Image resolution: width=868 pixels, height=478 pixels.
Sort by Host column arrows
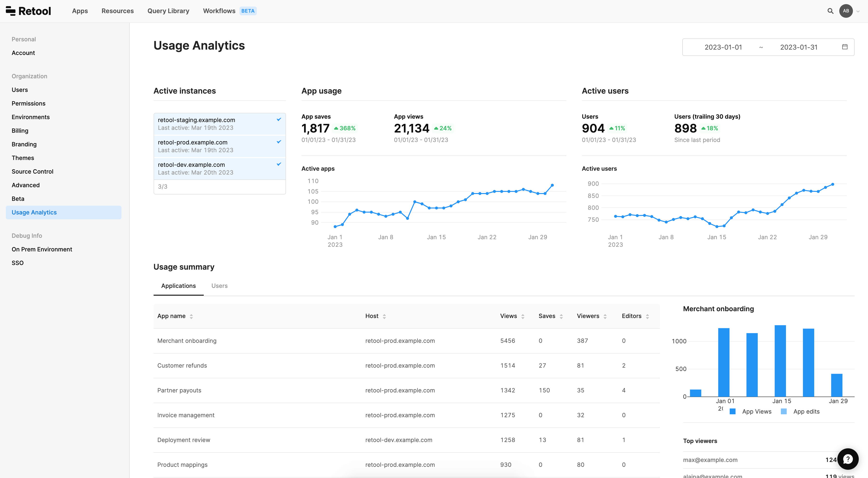tap(384, 316)
